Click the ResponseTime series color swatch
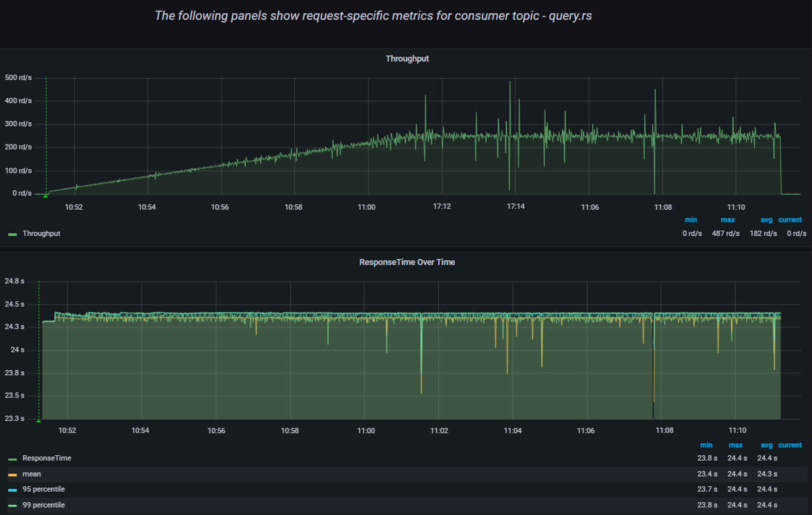The image size is (812, 515). (12, 459)
